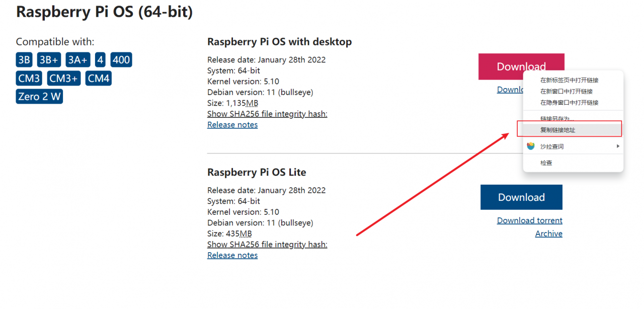Viewport: 644px width, 309px height.
Task: Expand the 沙拉查词 submenu arrow
Action: coord(618,146)
